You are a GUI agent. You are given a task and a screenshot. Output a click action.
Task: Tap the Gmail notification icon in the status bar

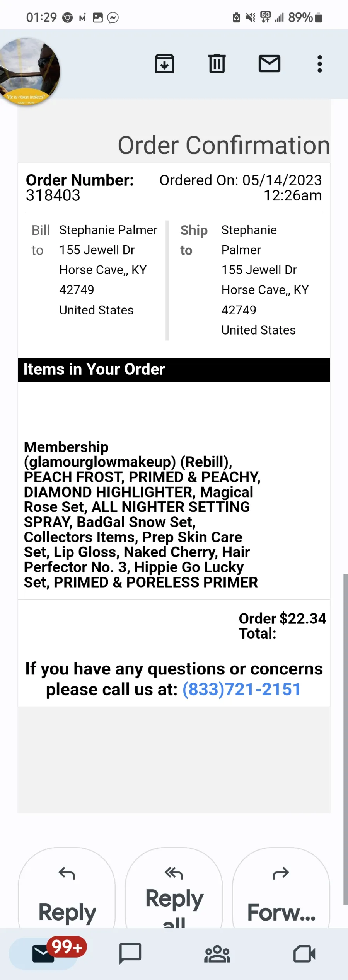tap(82, 18)
